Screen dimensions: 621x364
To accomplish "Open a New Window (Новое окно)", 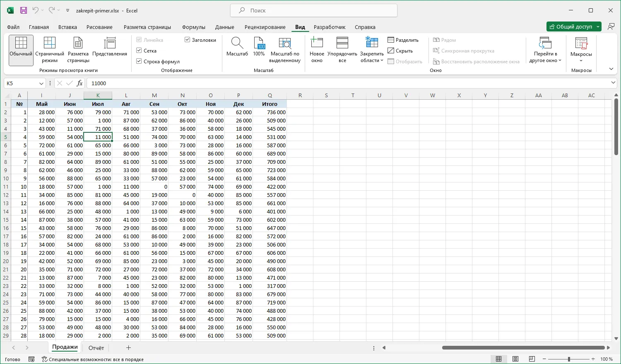I will point(317,50).
